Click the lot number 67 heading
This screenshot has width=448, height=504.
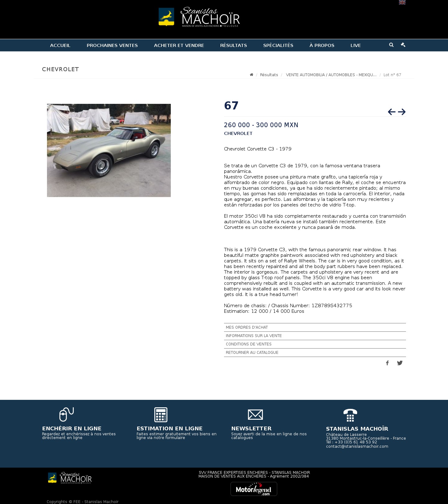pos(231,106)
